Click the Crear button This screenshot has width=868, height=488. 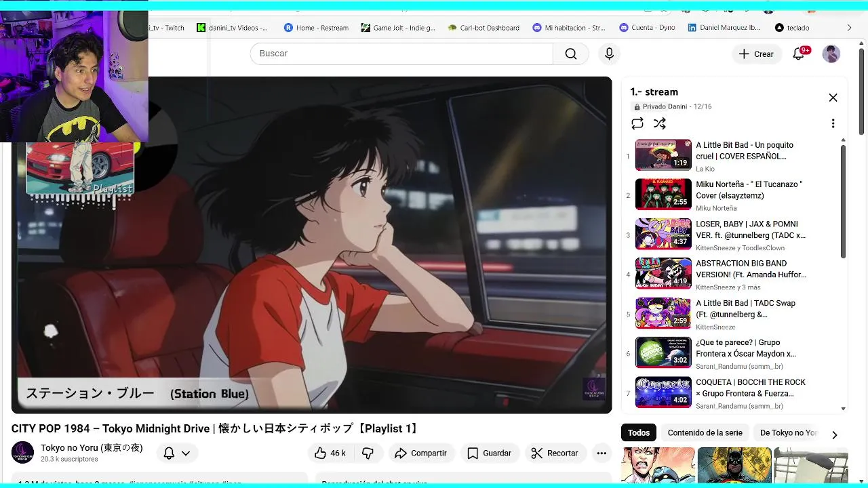756,54
